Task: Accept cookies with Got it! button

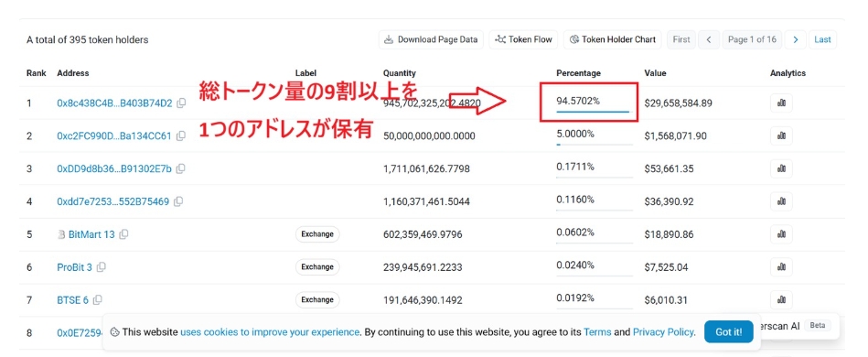Action: coord(728,332)
